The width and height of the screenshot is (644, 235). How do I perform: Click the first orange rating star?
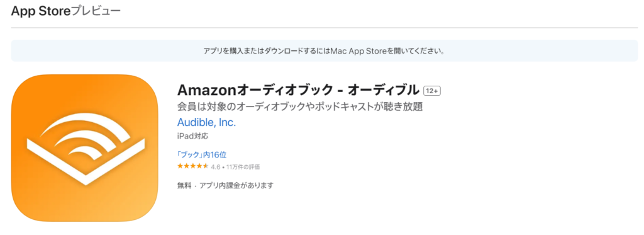180,166
